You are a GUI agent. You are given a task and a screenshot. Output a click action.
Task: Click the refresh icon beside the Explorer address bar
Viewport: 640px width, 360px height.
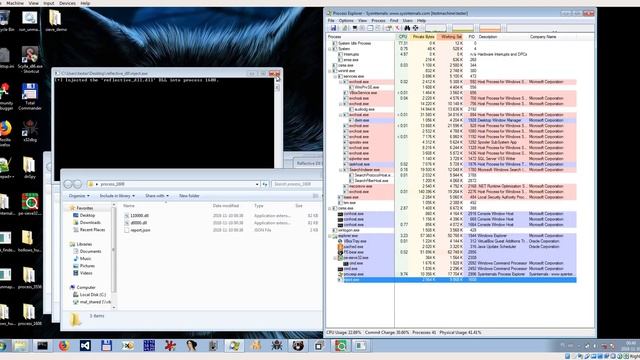(x=265, y=184)
